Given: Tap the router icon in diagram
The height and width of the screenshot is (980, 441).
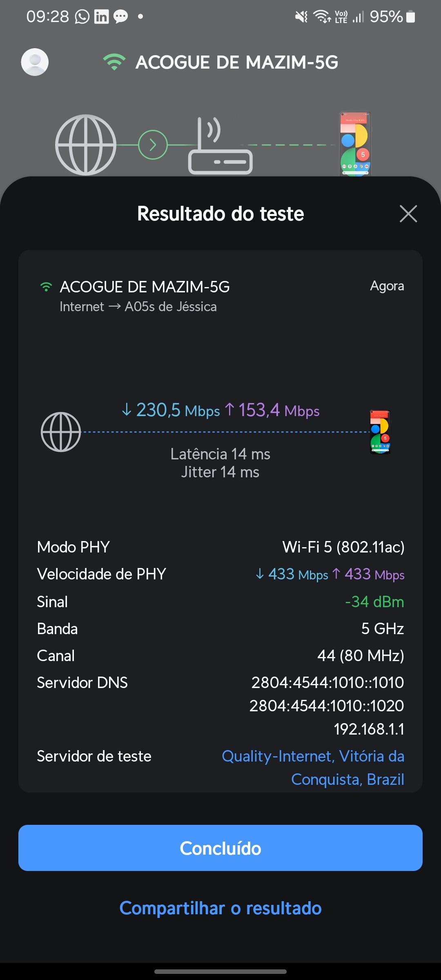Looking at the screenshot, I should pos(220,147).
